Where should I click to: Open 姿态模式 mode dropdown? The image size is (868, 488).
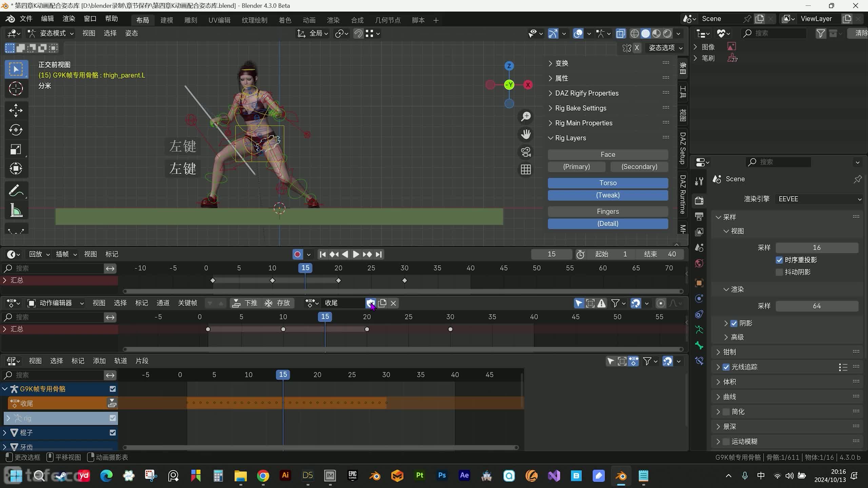[x=51, y=33]
